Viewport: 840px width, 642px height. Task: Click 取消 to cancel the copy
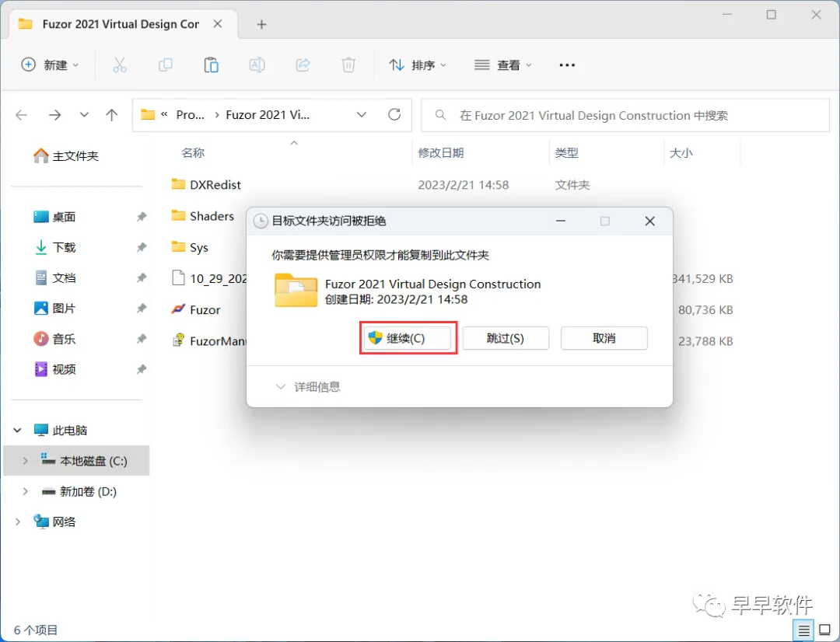coord(604,338)
